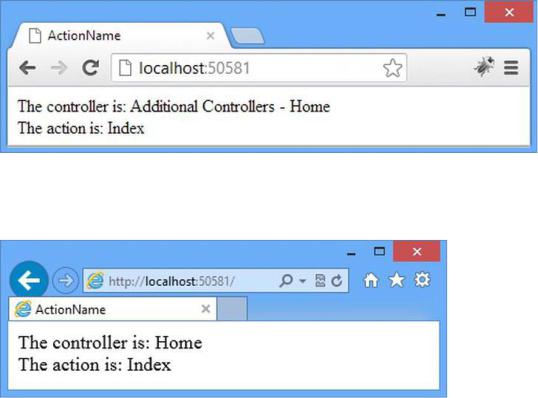Click the text 'The controller is: Home' in IE
Viewport: 538px width, 398px height.
(x=110, y=342)
